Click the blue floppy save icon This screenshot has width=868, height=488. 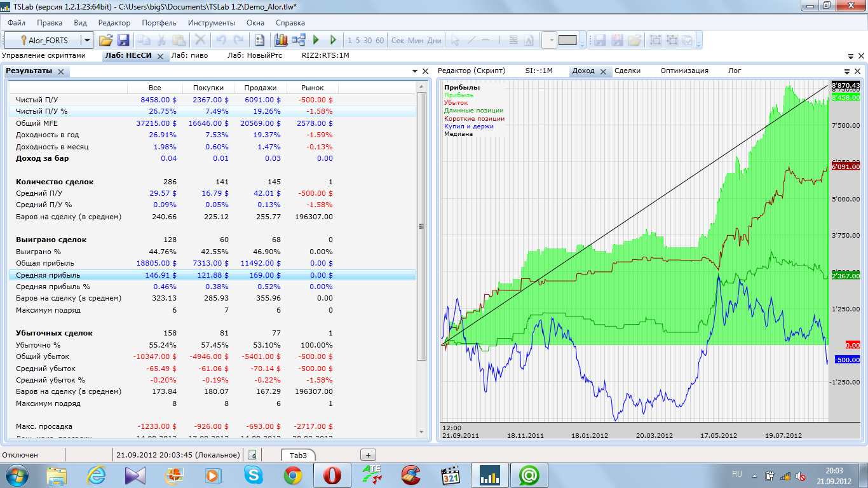click(123, 40)
